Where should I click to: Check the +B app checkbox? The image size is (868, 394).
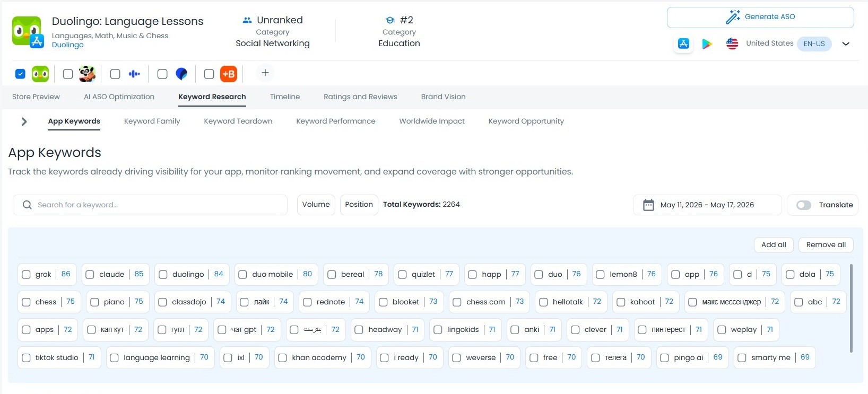tap(209, 74)
